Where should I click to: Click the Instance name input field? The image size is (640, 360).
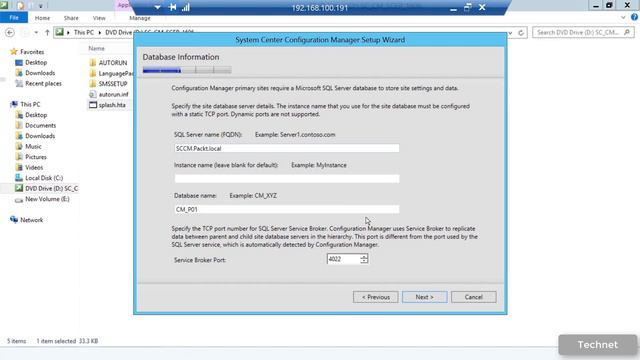point(287,179)
